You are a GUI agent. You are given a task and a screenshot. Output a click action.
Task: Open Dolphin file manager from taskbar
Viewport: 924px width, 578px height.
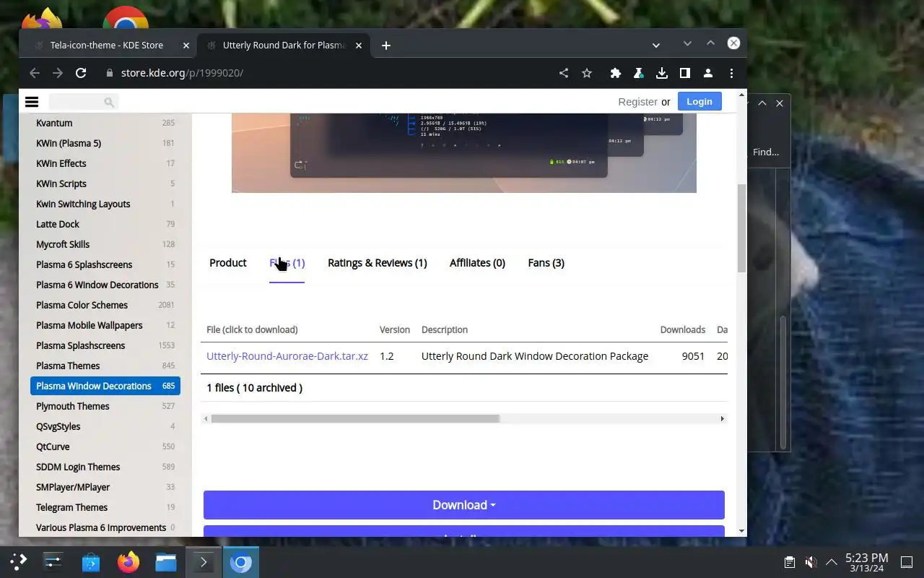[x=166, y=561]
